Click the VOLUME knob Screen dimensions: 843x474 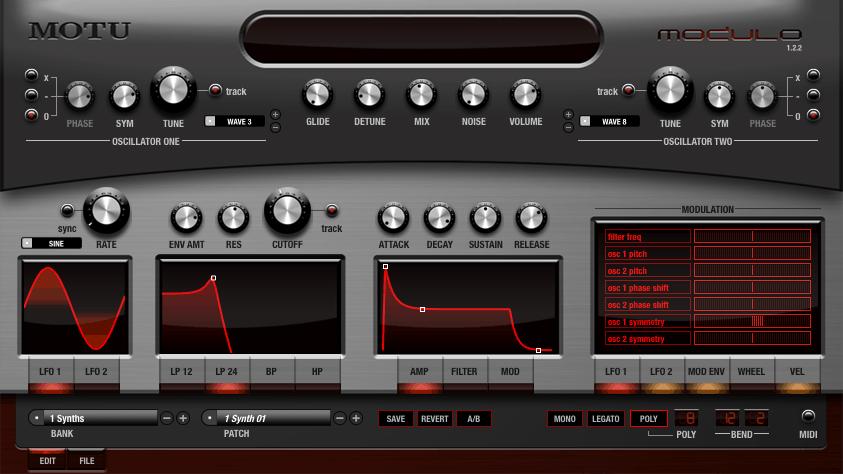click(x=525, y=95)
